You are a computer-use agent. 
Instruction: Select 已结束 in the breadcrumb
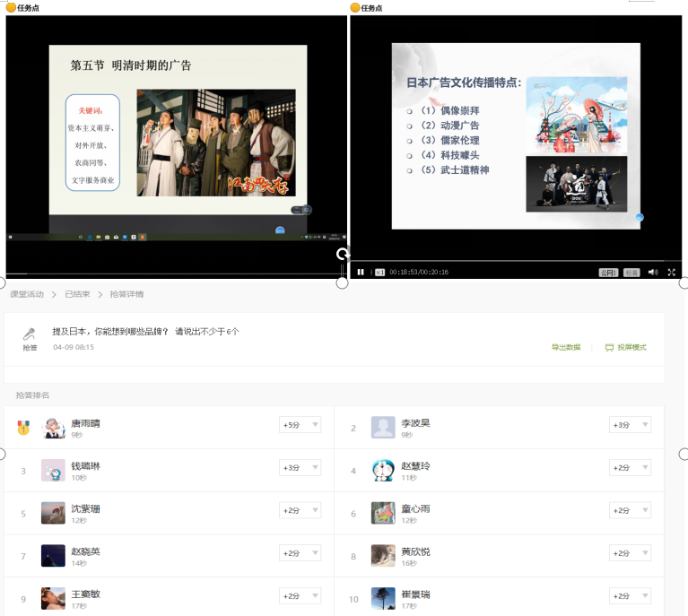click(76, 294)
